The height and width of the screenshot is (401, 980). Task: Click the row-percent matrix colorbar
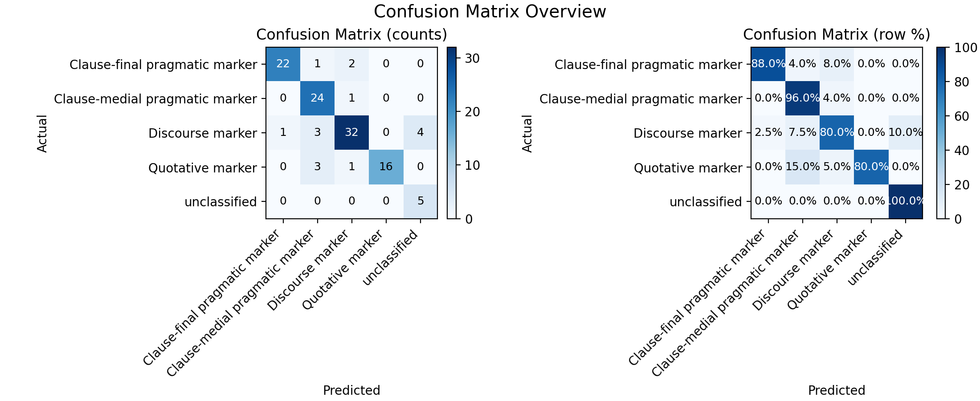pos(941,133)
